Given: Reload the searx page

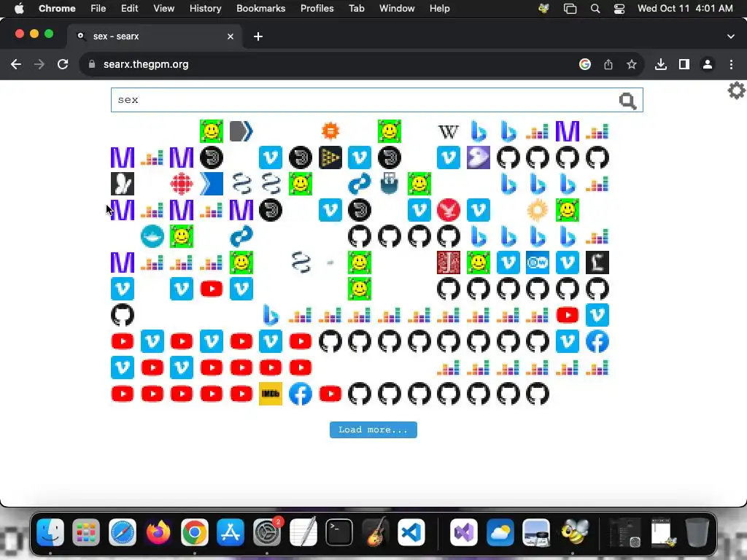Looking at the screenshot, I should (63, 64).
